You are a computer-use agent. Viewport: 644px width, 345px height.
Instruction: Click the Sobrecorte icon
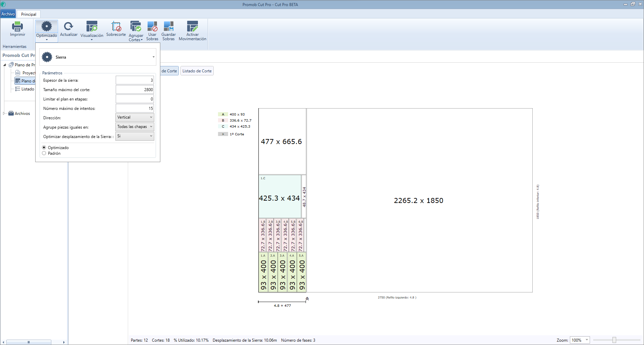point(116,26)
